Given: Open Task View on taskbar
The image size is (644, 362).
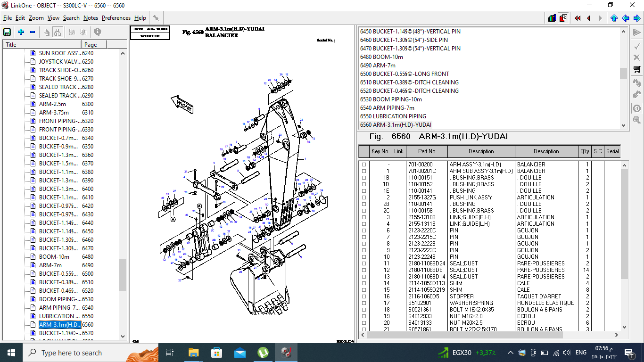Looking at the screenshot, I should [170, 353].
